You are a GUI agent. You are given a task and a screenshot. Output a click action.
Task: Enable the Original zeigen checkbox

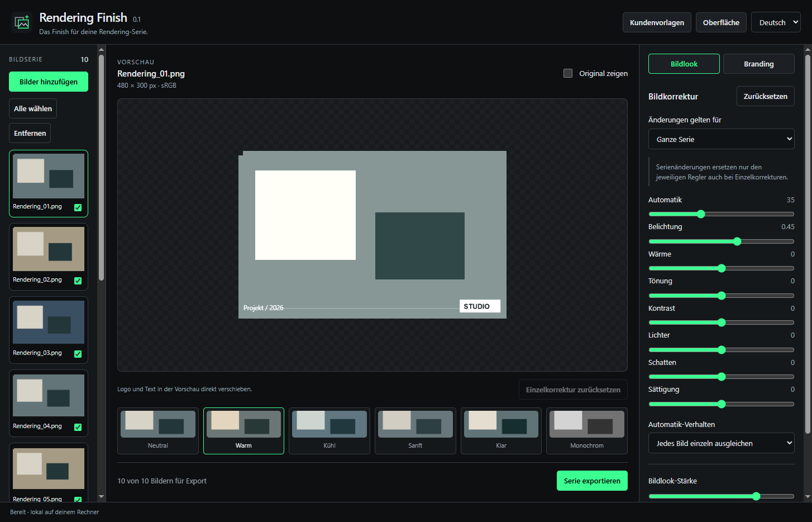[568, 73]
